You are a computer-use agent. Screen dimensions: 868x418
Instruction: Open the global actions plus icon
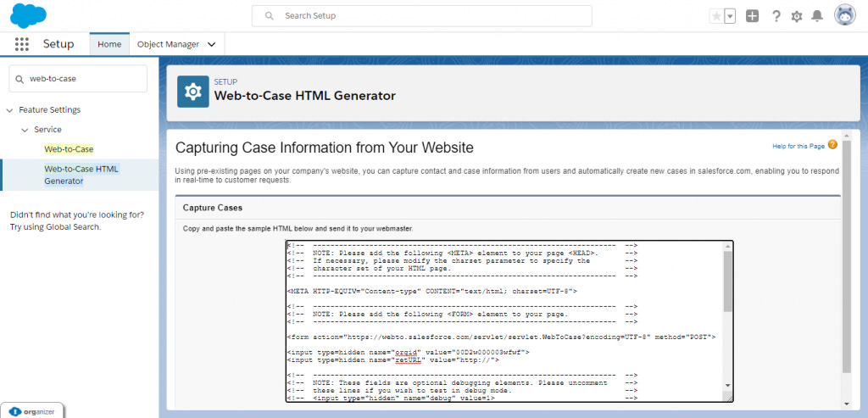[x=752, y=16]
